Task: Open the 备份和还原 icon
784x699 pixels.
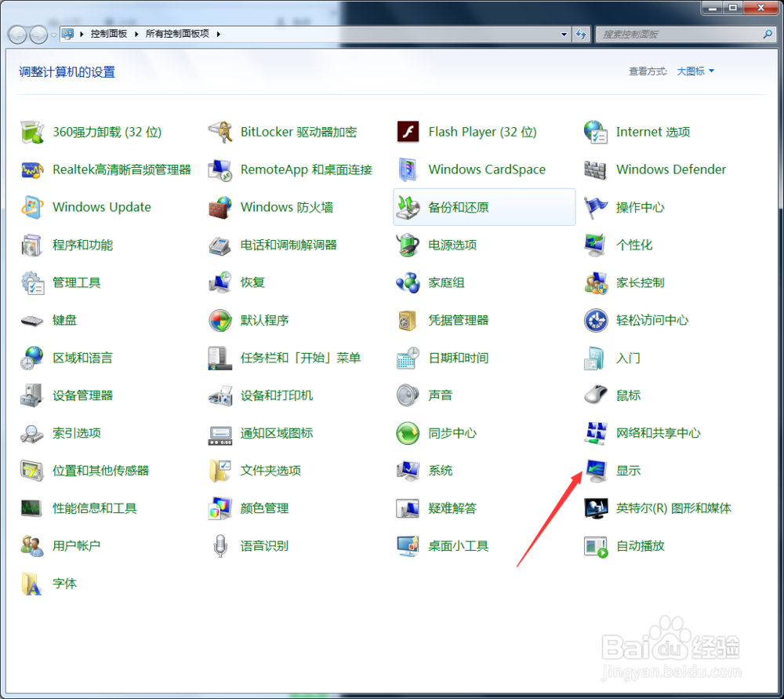Action: (x=408, y=207)
